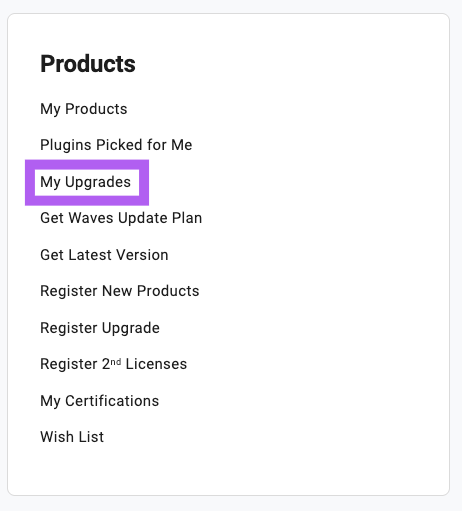The width and height of the screenshot is (462, 511).
Task: Click the word Latest in Get Latest Version
Action: tap(90, 255)
